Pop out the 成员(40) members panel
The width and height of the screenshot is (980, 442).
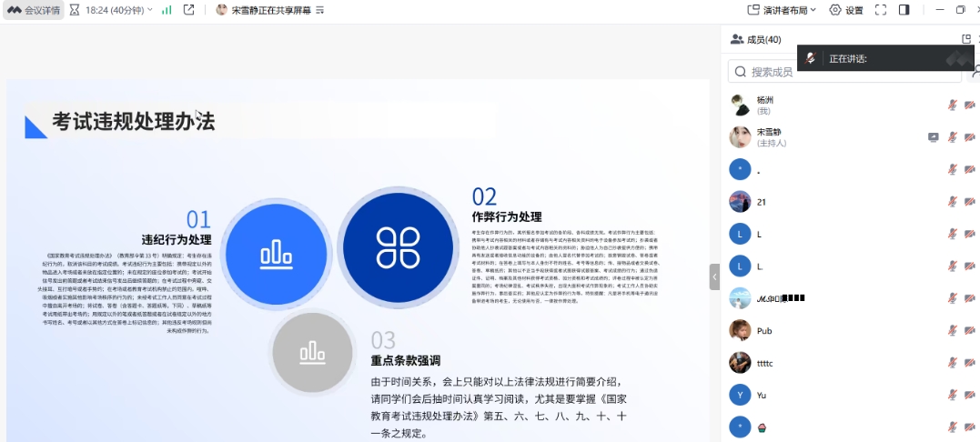(966, 39)
